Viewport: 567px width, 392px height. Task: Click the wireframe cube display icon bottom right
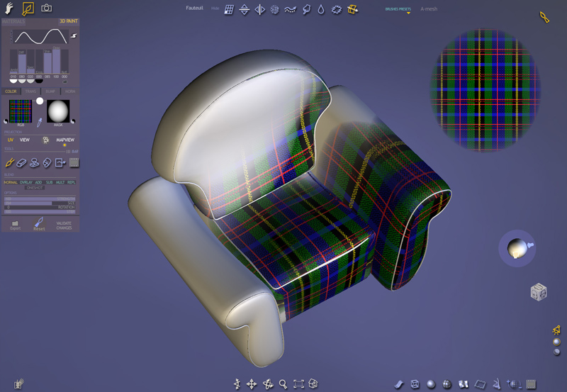pos(415,384)
